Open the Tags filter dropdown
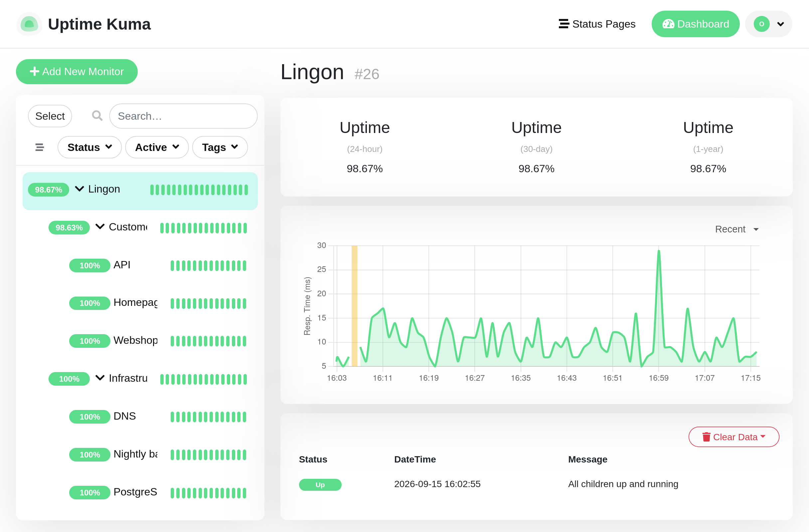This screenshot has width=809, height=532. point(220,147)
